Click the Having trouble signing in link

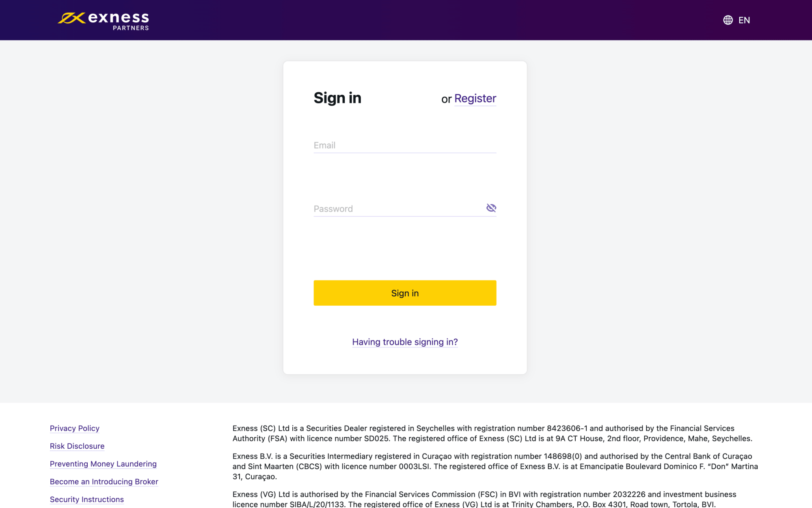coord(405,341)
